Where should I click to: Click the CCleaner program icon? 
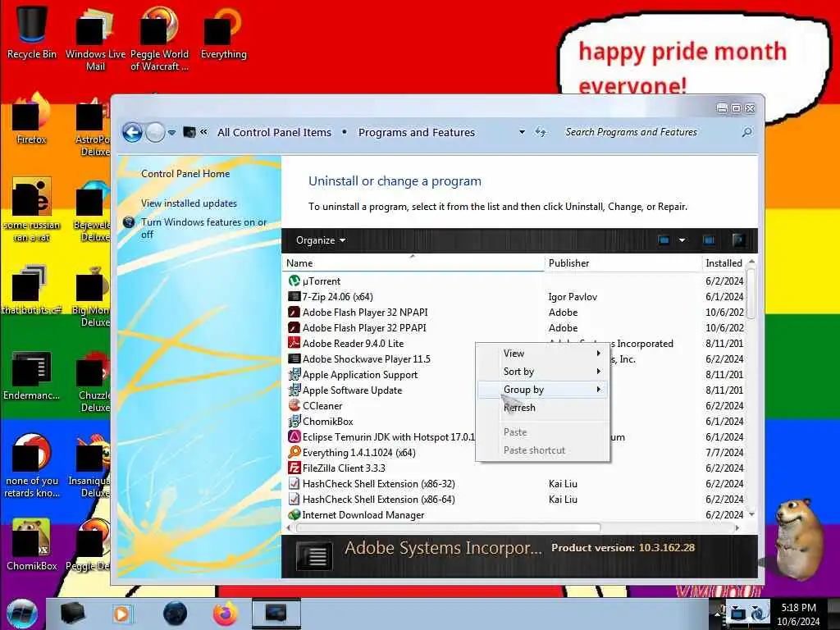pyautogui.click(x=294, y=405)
